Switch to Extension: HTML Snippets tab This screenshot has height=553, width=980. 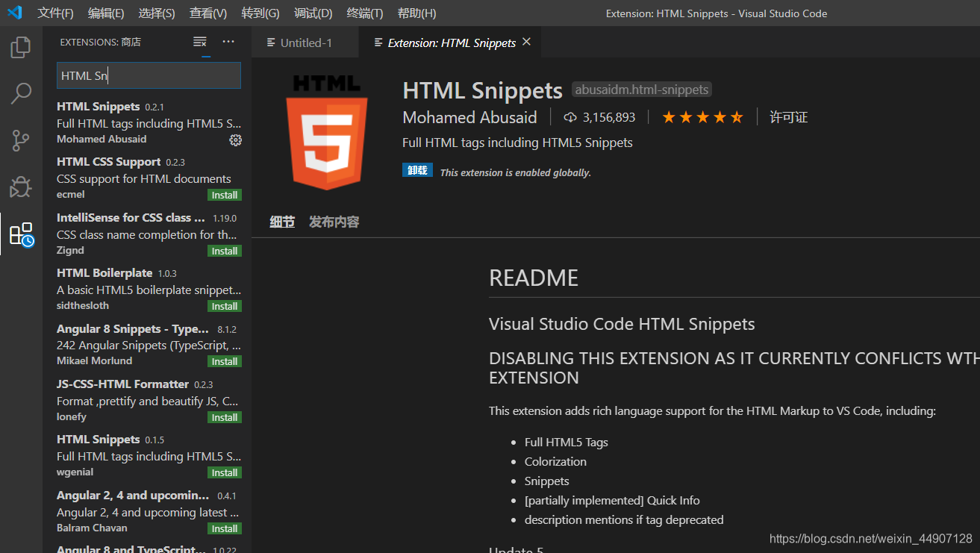coord(452,43)
